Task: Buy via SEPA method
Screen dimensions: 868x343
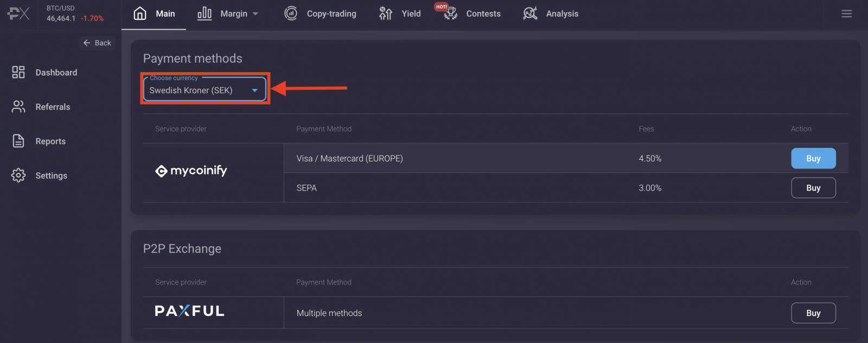Action: coord(813,187)
